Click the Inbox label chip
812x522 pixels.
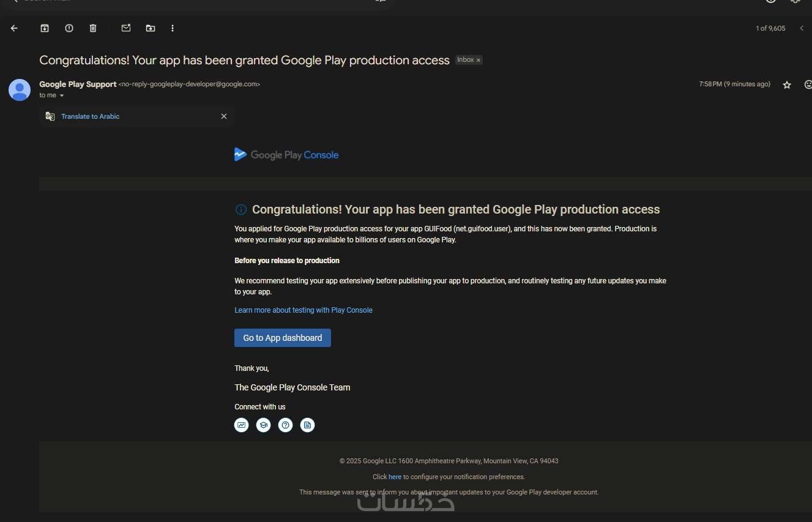tap(466, 60)
